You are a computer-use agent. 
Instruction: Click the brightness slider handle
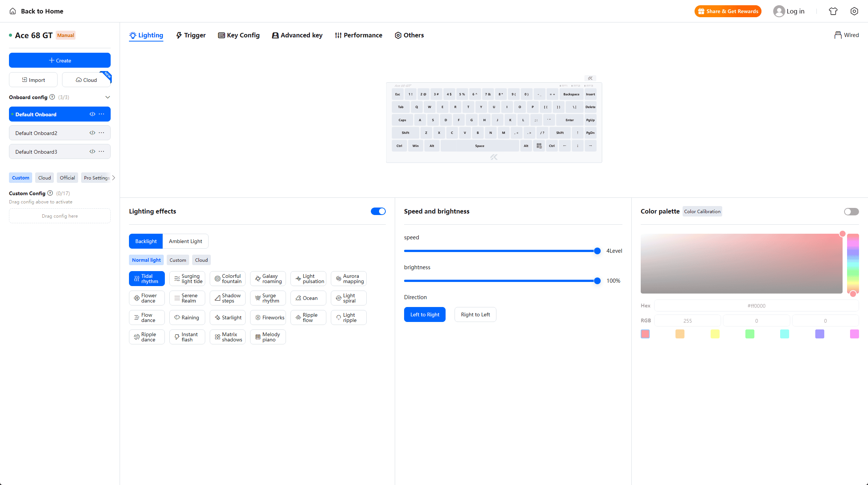pyautogui.click(x=597, y=281)
